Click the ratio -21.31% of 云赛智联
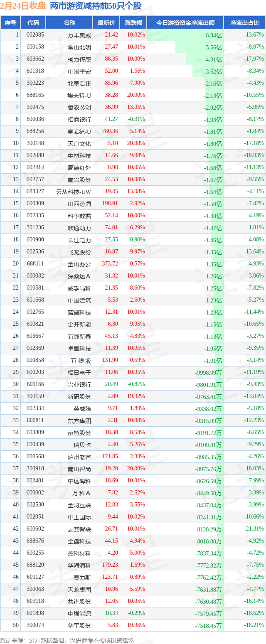 254,529
